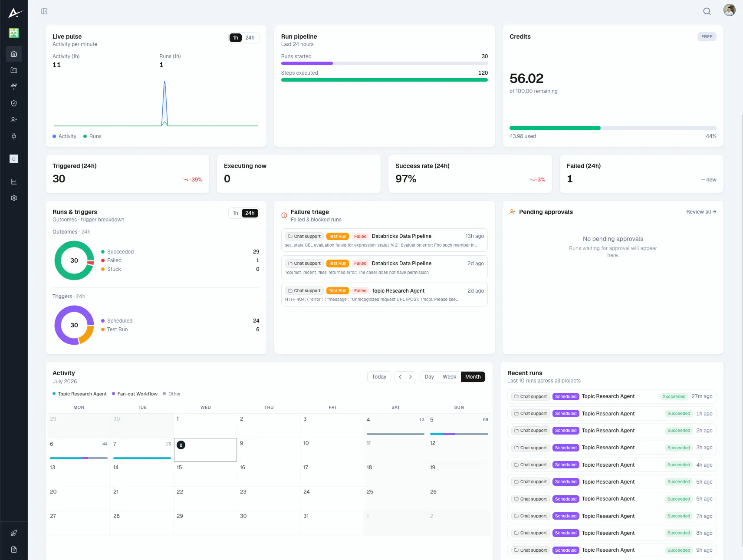Jump calendar to Today

point(379,377)
